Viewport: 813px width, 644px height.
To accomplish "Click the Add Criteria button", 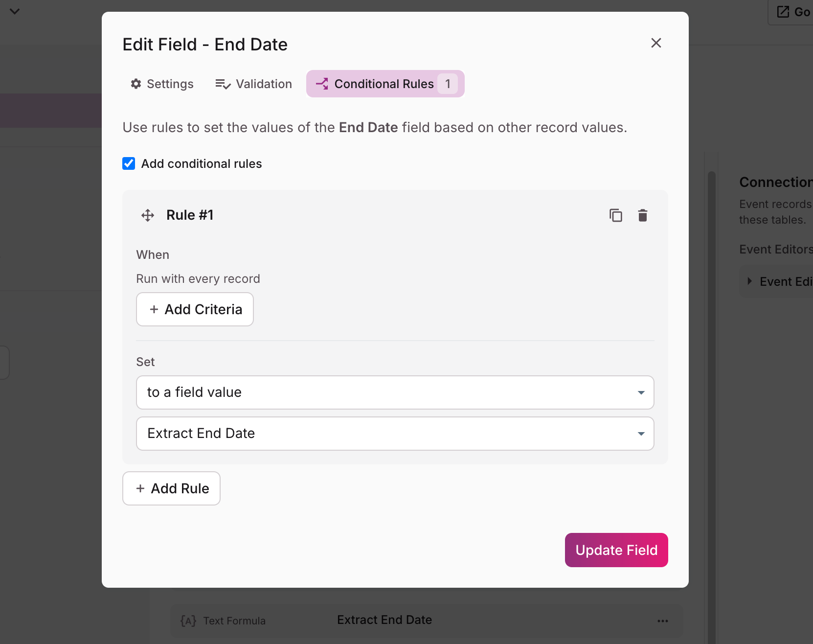I will point(195,309).
